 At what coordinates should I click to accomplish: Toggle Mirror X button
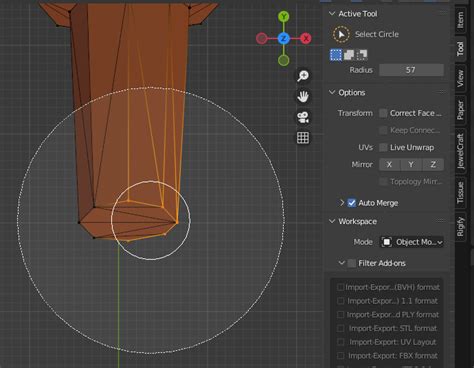pos(389,165)
